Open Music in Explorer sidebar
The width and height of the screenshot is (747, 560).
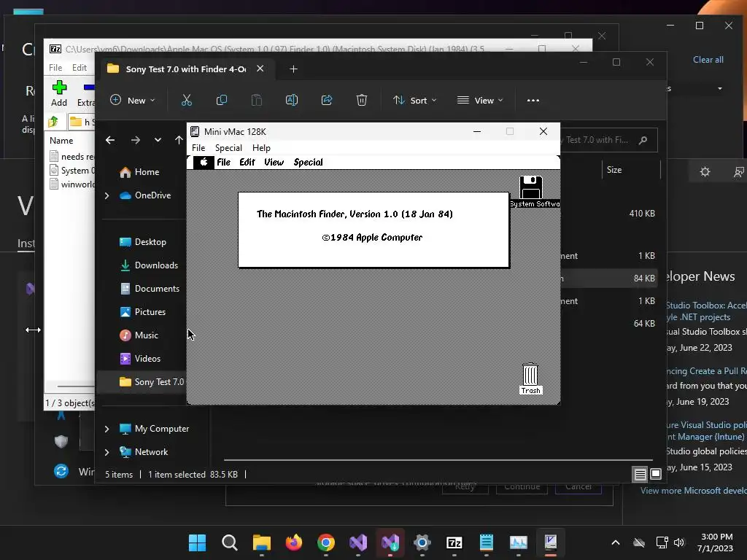[x=139, y=335]
